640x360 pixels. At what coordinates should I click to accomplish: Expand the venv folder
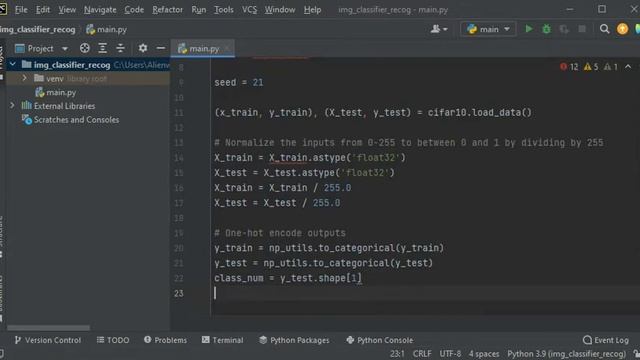point(24,78)
